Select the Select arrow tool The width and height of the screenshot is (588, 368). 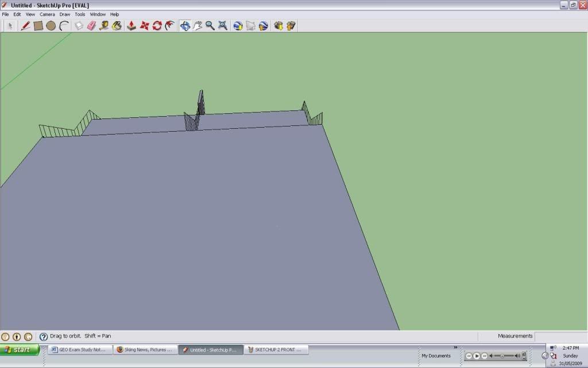tap(10, 25)
